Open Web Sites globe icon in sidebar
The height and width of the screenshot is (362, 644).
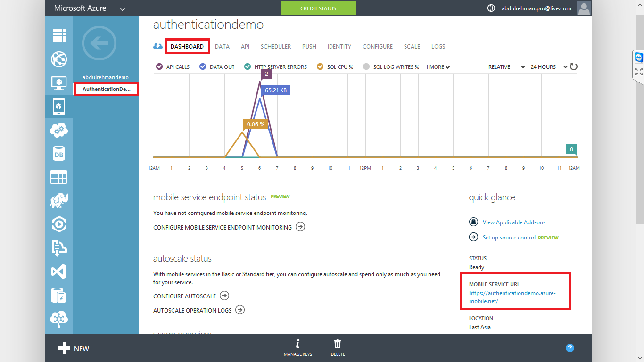coord(59,59)
